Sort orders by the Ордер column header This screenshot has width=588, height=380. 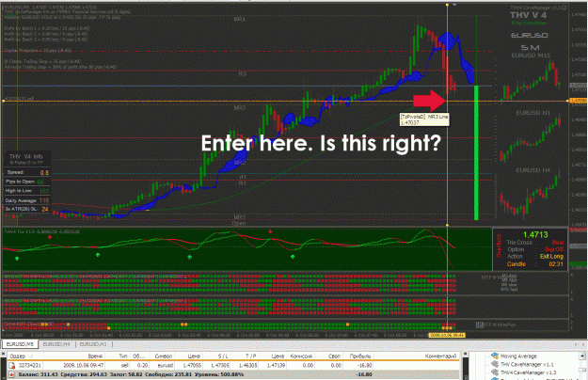24,356
